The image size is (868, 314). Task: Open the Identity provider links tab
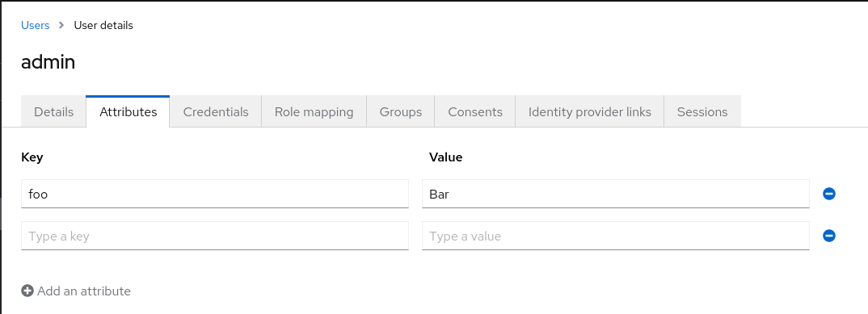[589, 111]
